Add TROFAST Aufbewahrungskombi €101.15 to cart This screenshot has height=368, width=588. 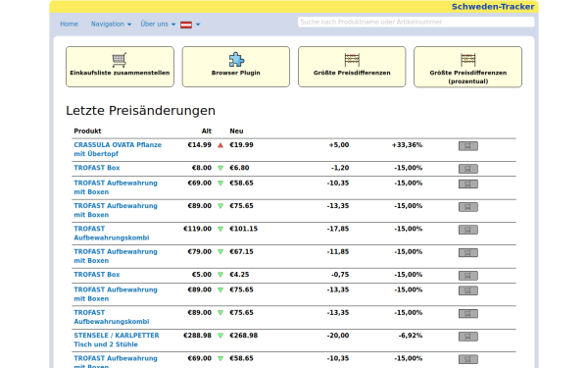[468, 230]
